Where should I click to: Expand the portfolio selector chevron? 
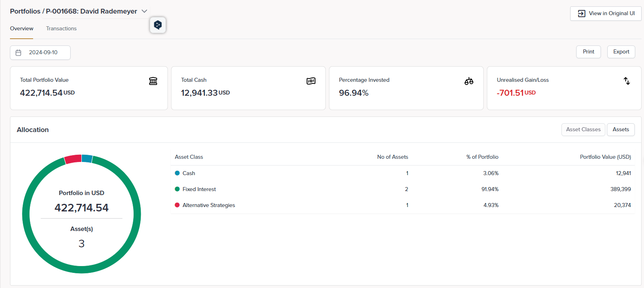[x=144, y=11]
